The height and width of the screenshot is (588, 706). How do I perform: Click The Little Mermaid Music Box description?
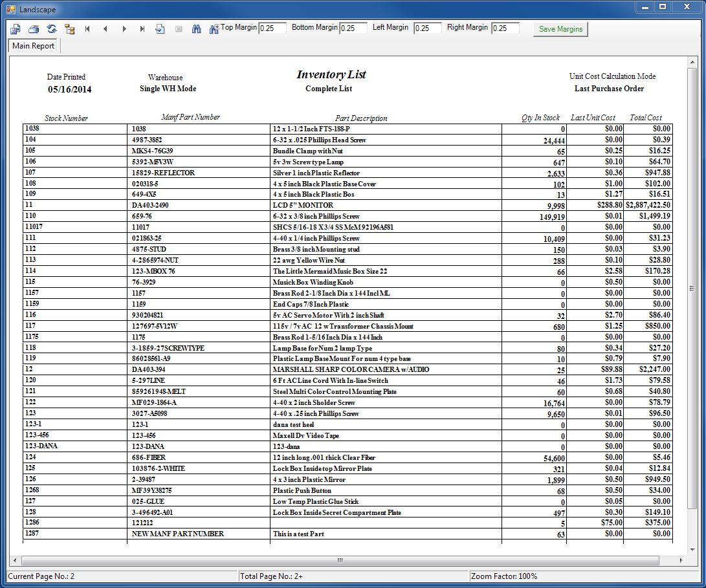point(330,271)
